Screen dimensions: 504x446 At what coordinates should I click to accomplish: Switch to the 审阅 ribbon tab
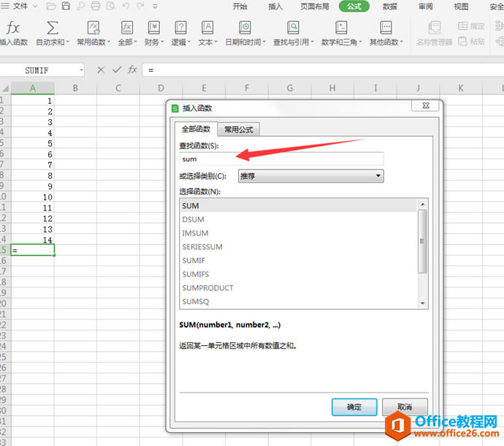click(425, 7)
